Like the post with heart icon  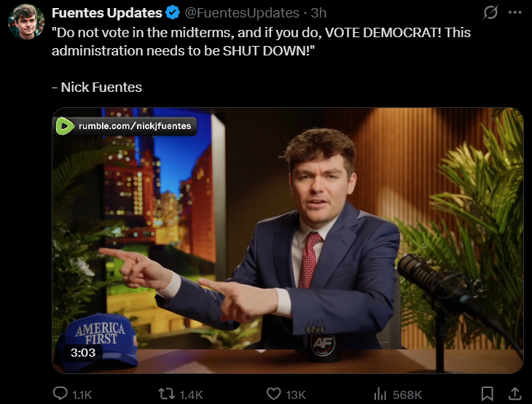(x=273, y=394)
